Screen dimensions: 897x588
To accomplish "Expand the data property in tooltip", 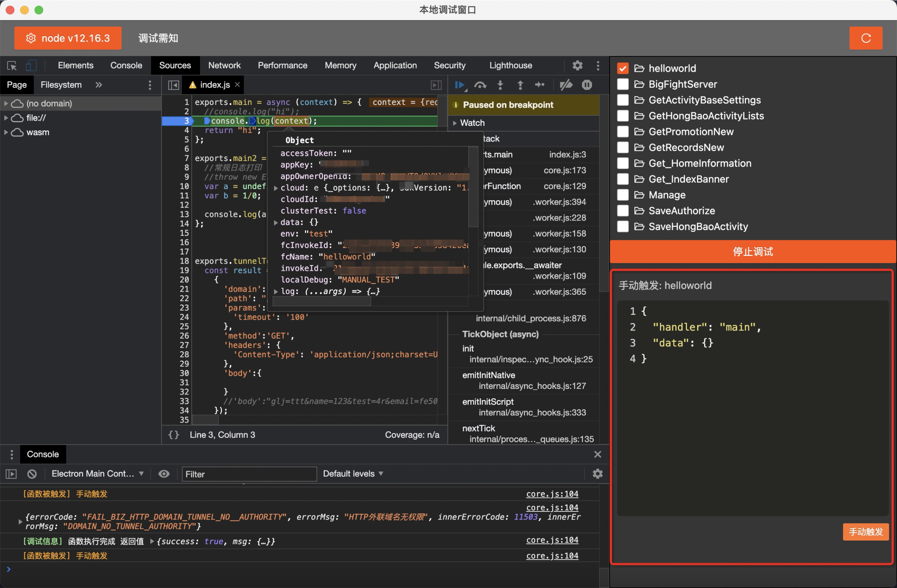I will click(276, 223).
